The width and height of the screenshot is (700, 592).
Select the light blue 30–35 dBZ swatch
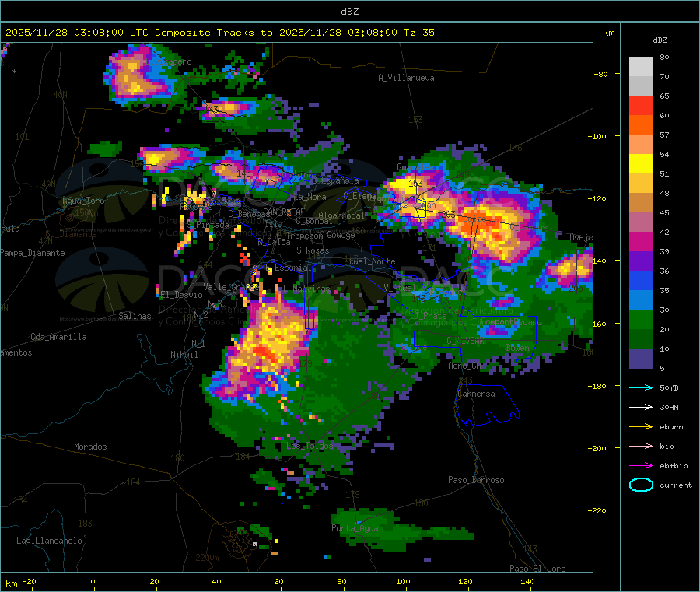641,300
